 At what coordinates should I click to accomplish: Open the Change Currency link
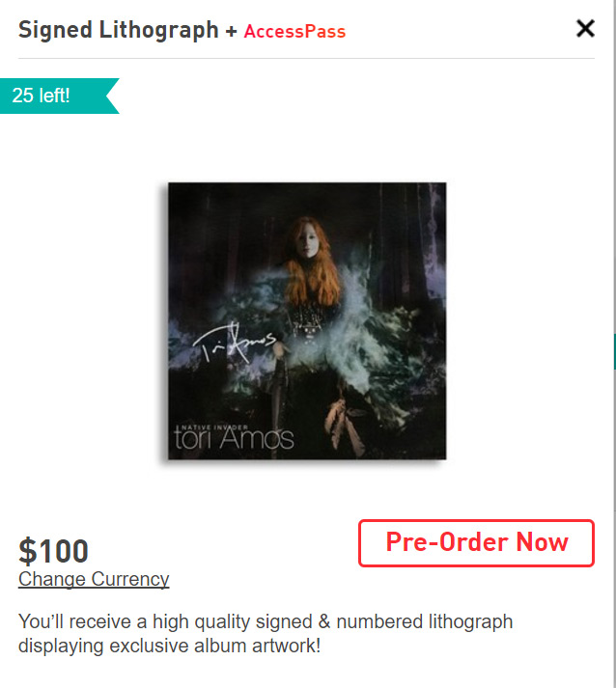[94, 579]
